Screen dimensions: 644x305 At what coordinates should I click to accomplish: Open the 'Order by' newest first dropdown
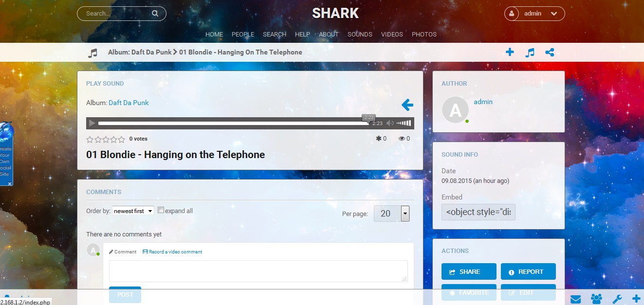coord(133,211)
